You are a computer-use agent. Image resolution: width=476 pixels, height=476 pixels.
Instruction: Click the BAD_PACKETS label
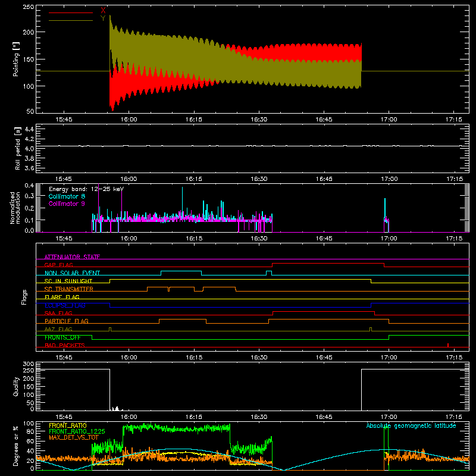point(65,345)
